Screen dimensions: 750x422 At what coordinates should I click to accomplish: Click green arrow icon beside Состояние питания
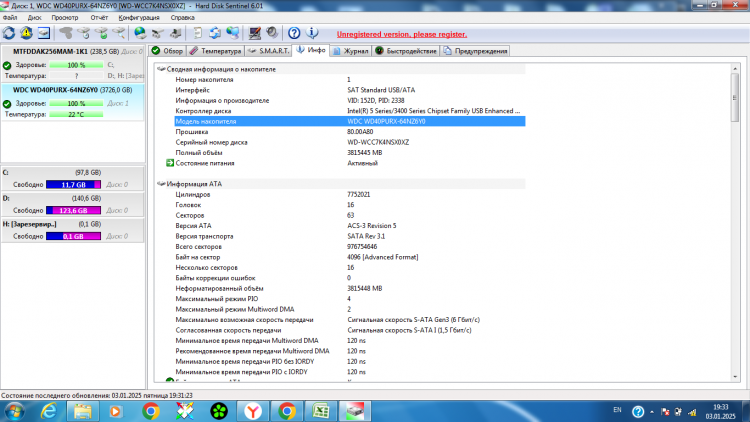pos(169,163)
